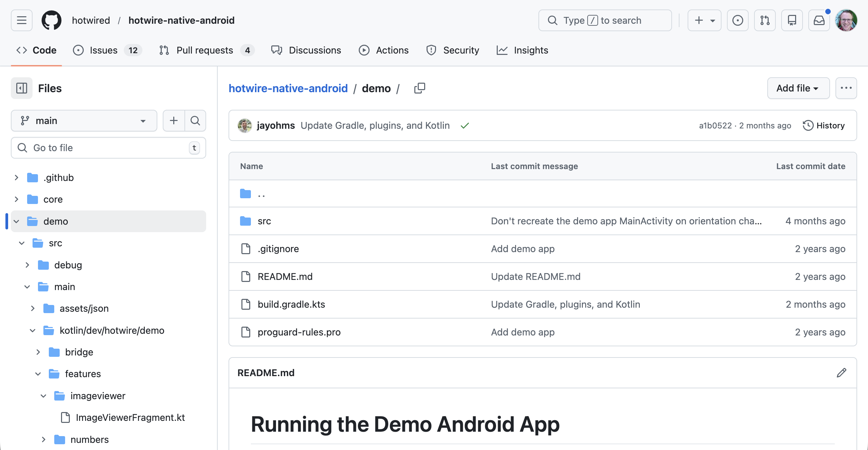Go to GitHub home via Octocat logo
Image resolution: width=868 pixels, height=450 pixels.
point(52,20)
